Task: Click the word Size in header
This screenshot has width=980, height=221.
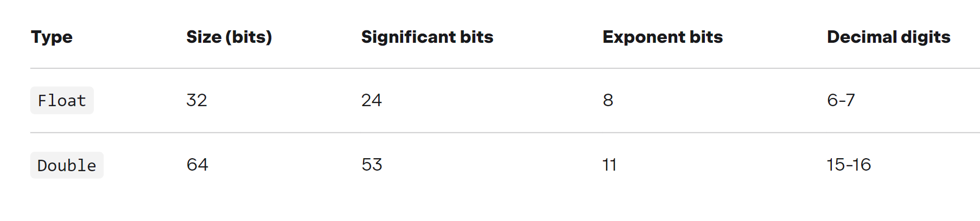Action: [204, 37]
